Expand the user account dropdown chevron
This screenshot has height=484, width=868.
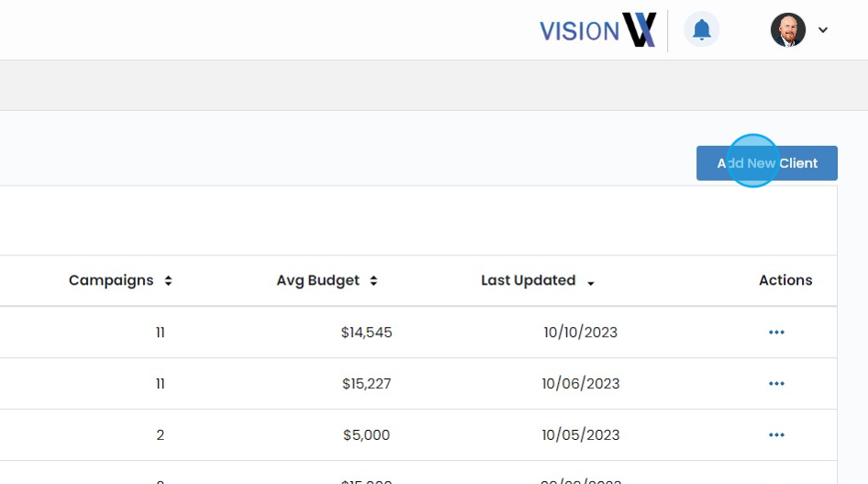(823, 30)
